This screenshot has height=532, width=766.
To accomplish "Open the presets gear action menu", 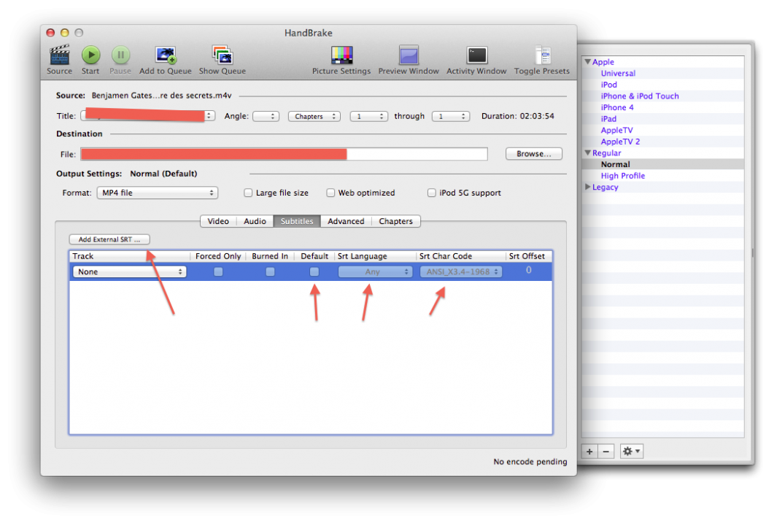I will 631,452.
